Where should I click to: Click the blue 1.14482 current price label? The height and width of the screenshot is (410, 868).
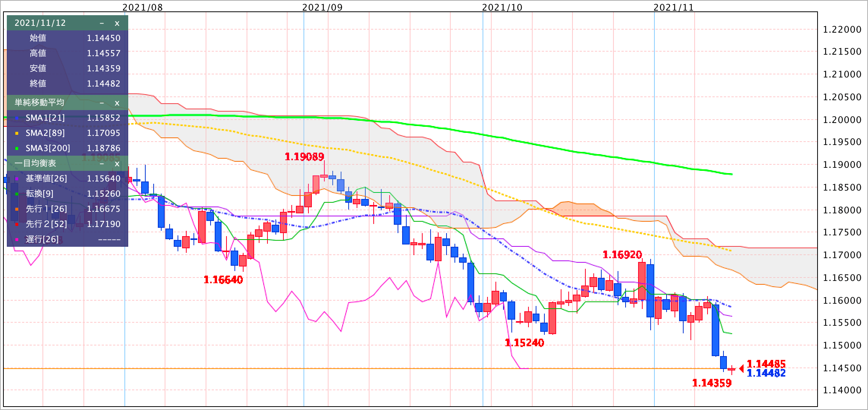click(766, 373)
